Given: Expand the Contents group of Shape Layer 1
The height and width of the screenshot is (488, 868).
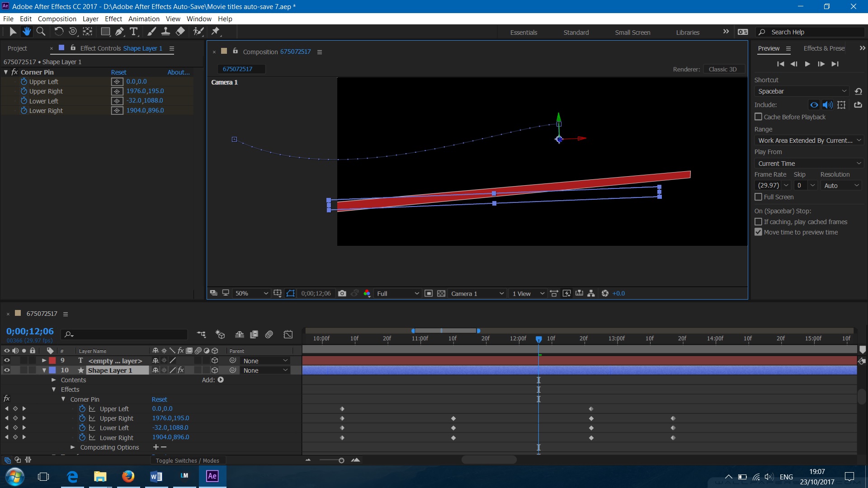Looking at the screenshot, I should (54, 380).
